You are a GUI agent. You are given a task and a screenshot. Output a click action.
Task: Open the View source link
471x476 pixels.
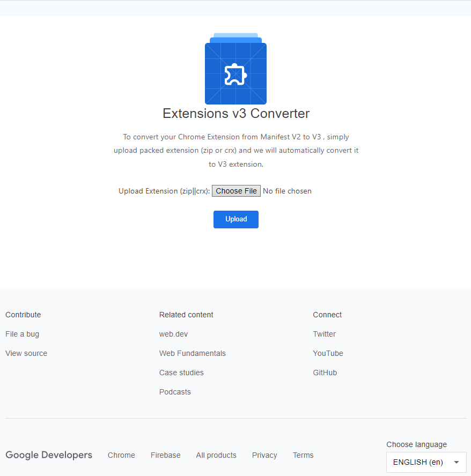pyautogui.click(x=26, y=353)
